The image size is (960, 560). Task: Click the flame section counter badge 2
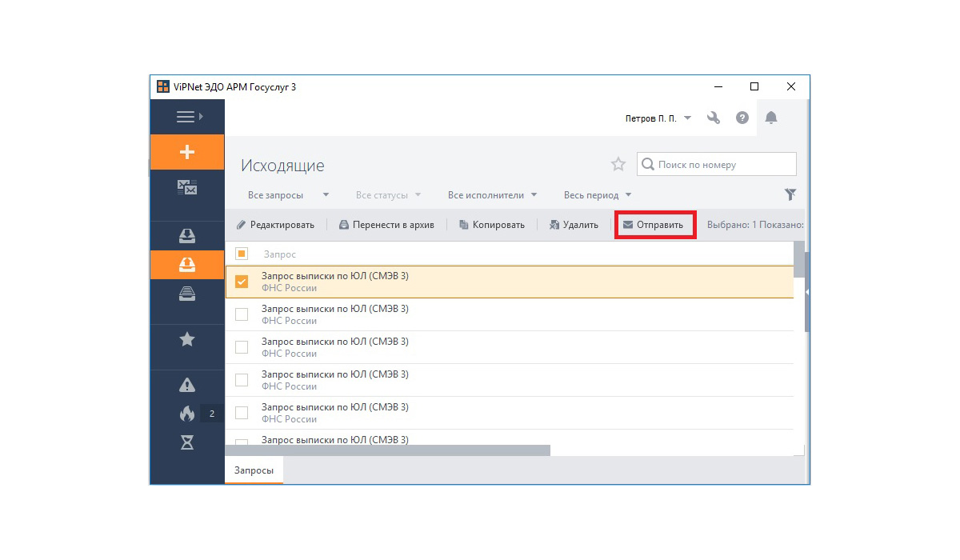pyautogui.click(x=212, y=414)
